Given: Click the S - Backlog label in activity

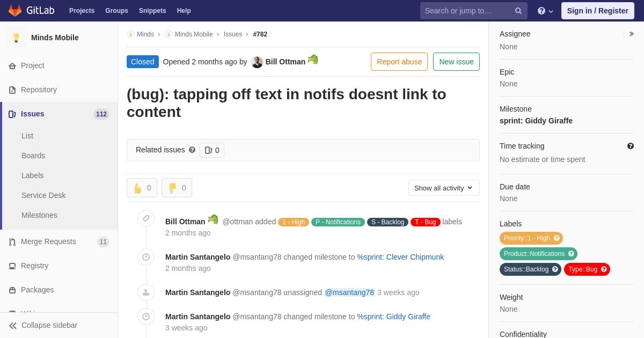Looking at the screenshot, I should 387,222.
